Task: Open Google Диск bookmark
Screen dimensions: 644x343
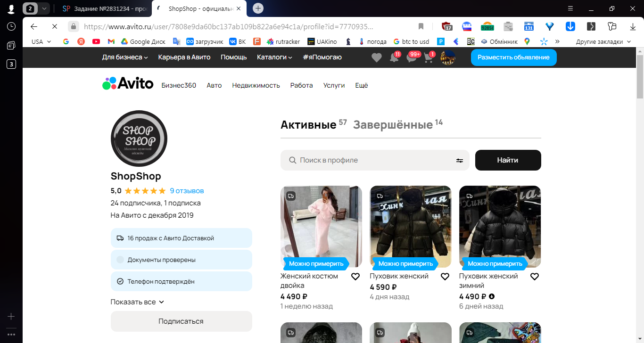Action: pos(143,41)
